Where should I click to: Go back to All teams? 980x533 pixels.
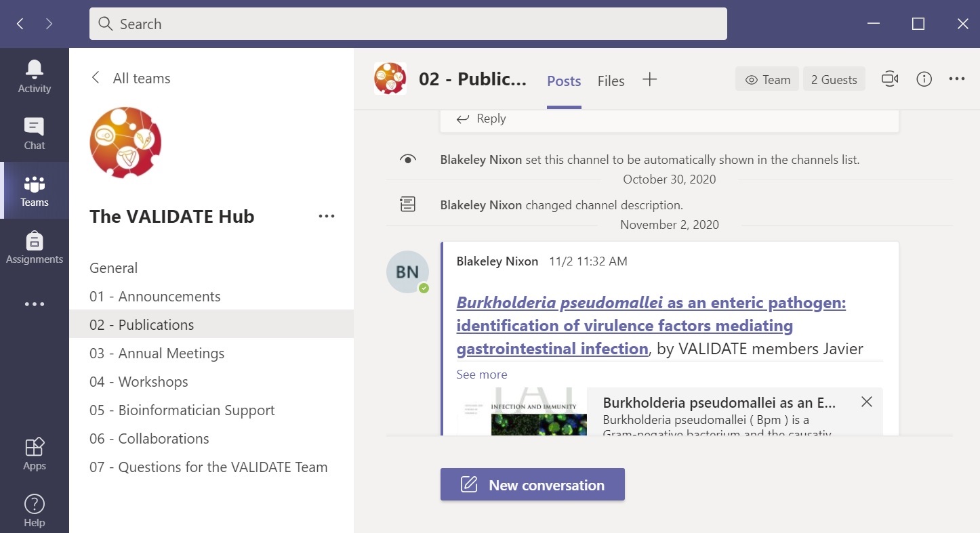[x=131, y=79]
